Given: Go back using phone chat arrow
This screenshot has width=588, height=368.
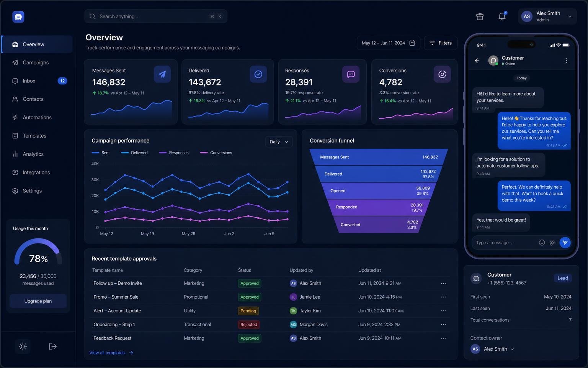Looking at the screenshot, I should [477, 61].
